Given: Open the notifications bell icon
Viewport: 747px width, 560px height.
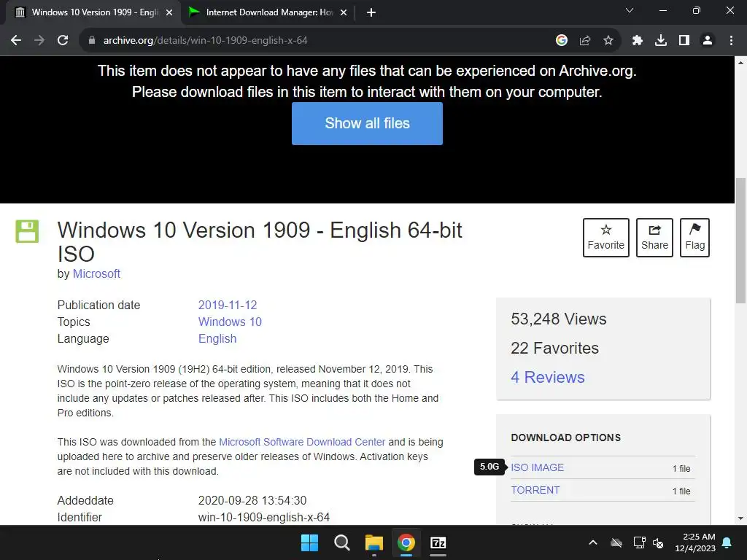Looking at the screenshot, I should click(x=727, y=542).
